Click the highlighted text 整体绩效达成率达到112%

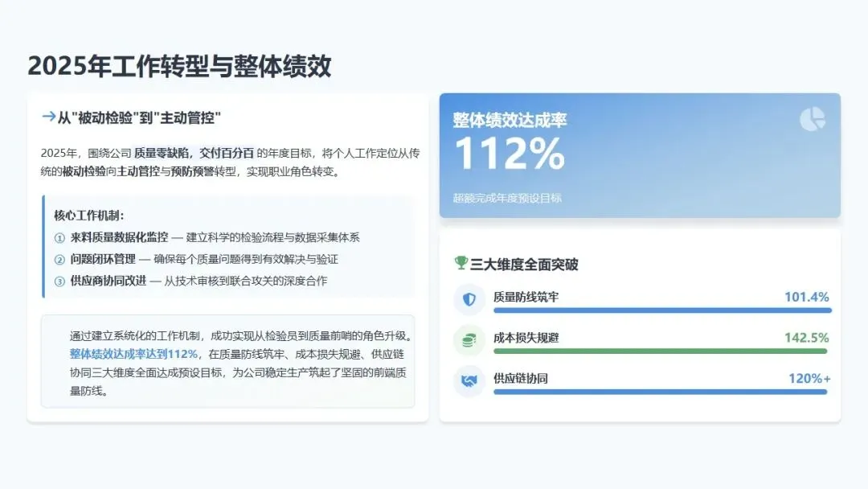click(133, 354)
